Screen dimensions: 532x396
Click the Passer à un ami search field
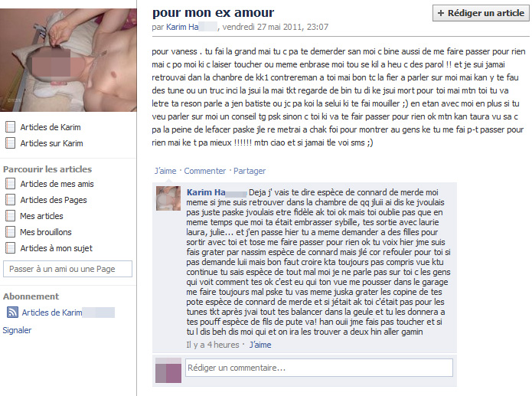(67, 269)
